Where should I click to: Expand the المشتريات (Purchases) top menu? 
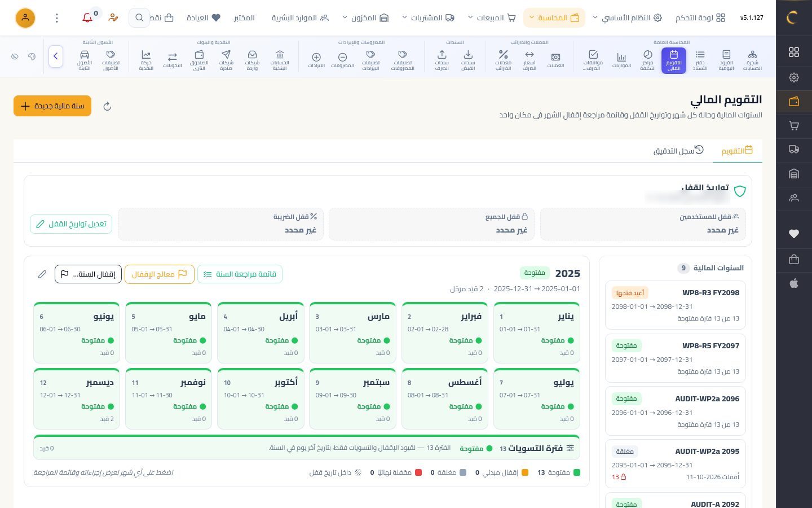(x=429, y=18)
